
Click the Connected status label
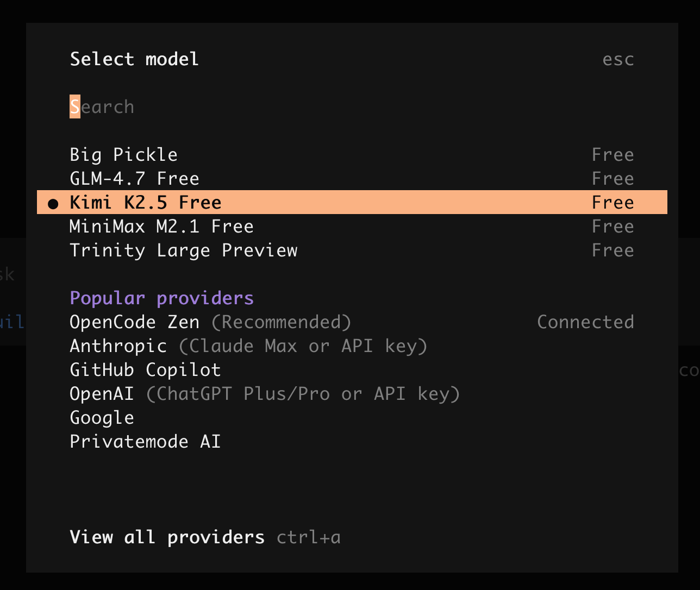585,322
